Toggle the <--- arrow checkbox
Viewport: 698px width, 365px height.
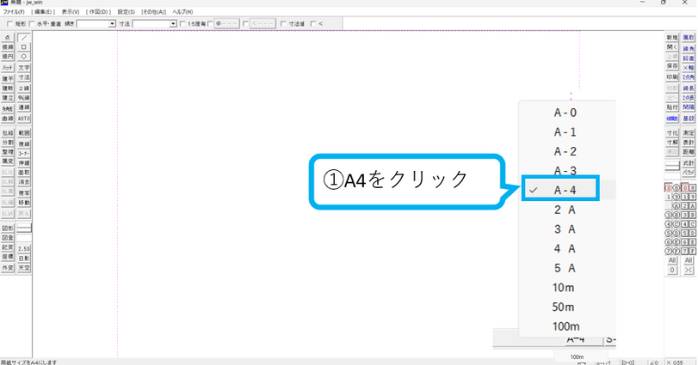[x=245, y=24]
